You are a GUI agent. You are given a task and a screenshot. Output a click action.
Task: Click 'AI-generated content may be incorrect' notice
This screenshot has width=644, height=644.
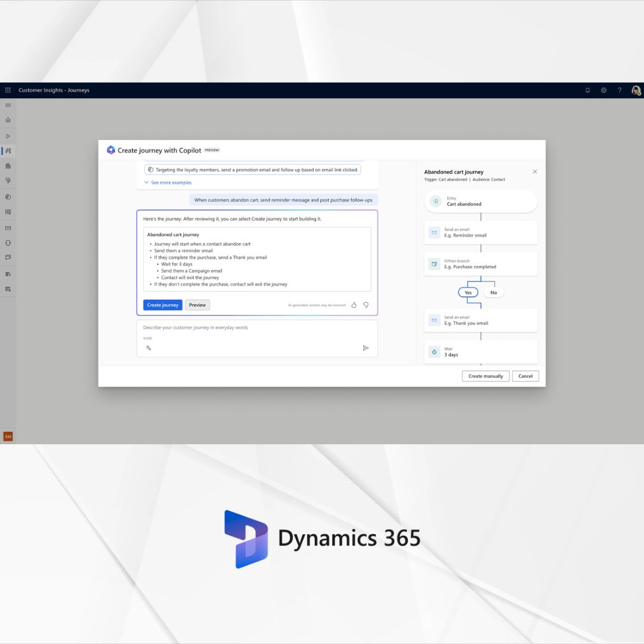pyautogui.click(x=317, y=305)
